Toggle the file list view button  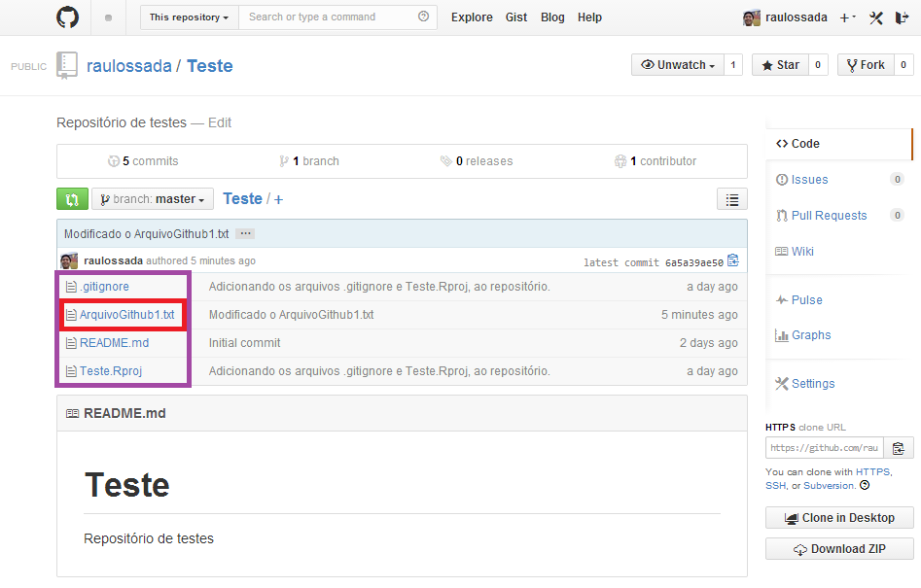[x=732, y=199]
